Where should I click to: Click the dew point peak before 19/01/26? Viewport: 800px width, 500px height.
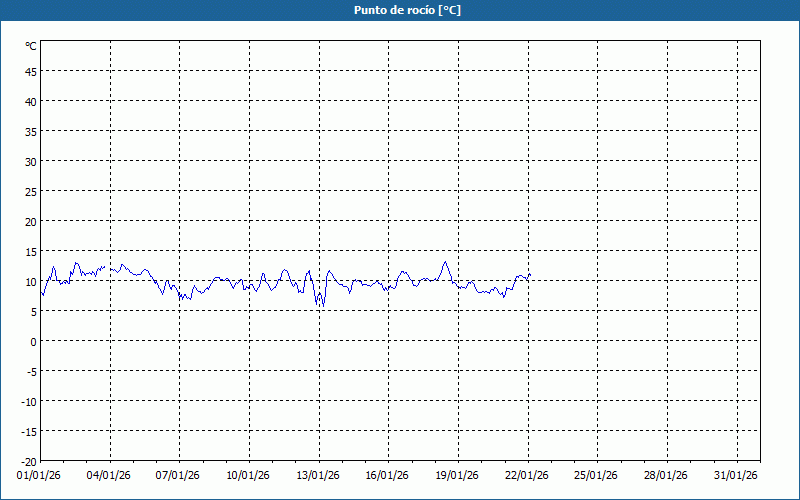point(445,263)
